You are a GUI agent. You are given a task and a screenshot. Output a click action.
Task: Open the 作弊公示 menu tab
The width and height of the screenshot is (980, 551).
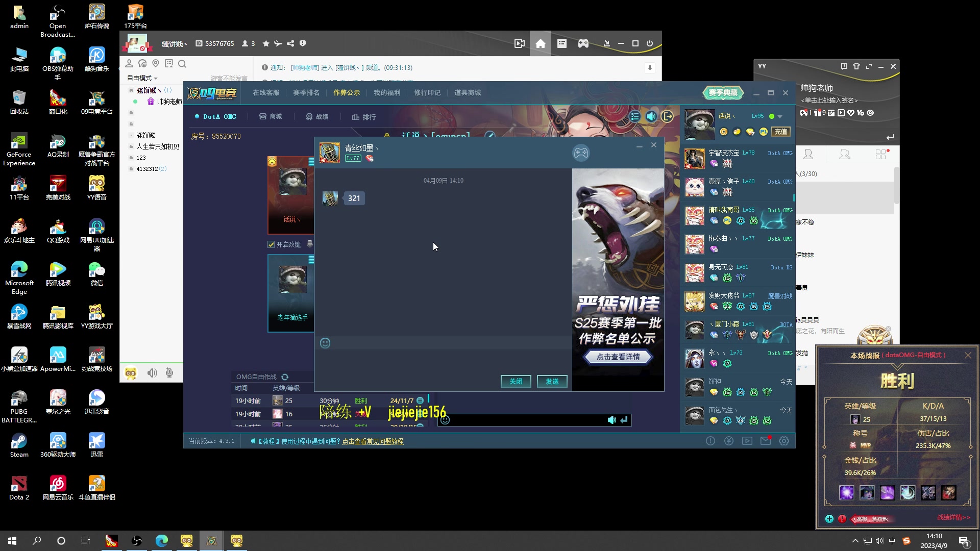pyautogui.click(x=347, y=93)
